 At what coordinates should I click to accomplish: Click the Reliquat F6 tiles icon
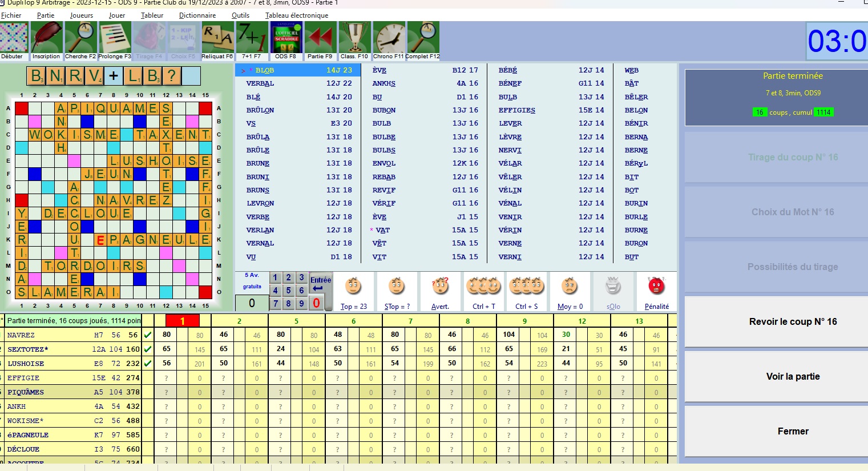coord(217,38)
